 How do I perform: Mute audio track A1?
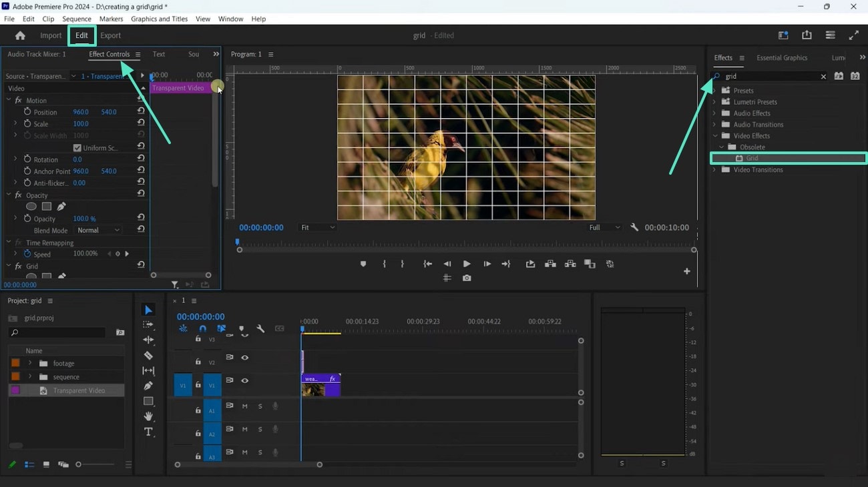tap(245, 406)
